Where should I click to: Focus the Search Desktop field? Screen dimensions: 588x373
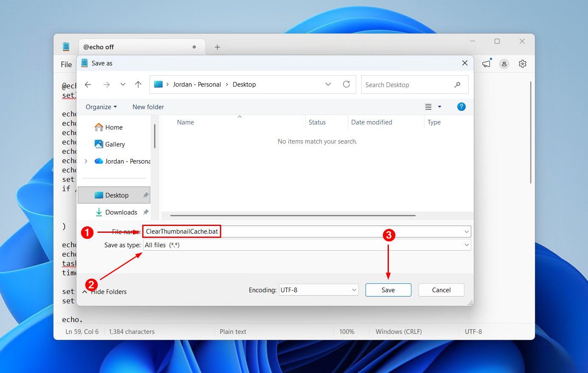tap(415, 85)
